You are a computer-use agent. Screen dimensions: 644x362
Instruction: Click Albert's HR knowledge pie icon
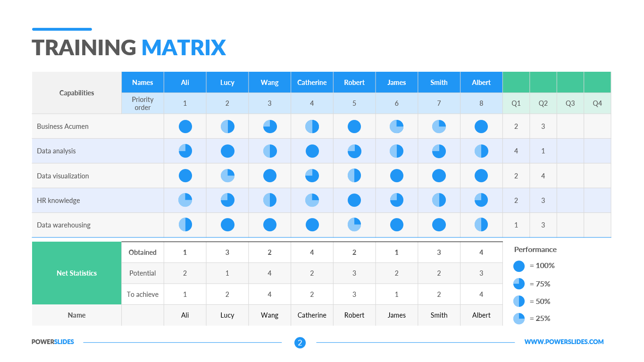481,200
